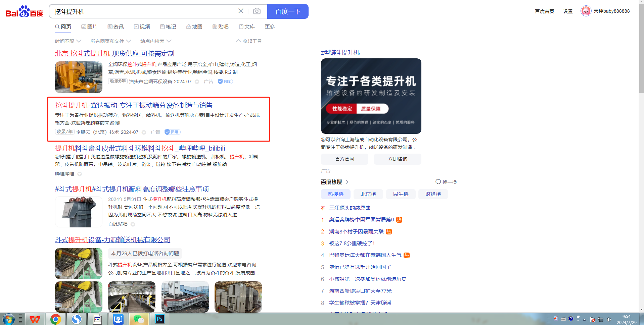Screen dimensions: 644x325
Task: Open Photoshop from the taskbar
Action: point(159,319)
